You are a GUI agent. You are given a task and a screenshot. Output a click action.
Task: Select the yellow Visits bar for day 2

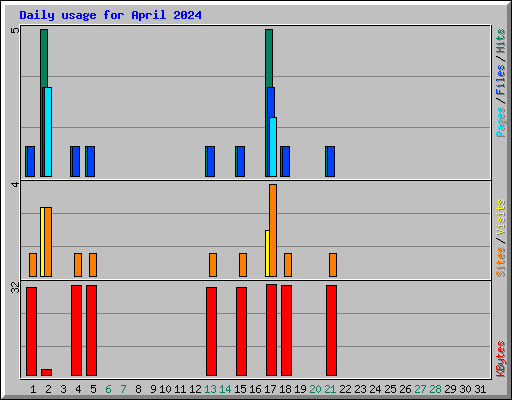click(x=42, y=242)
